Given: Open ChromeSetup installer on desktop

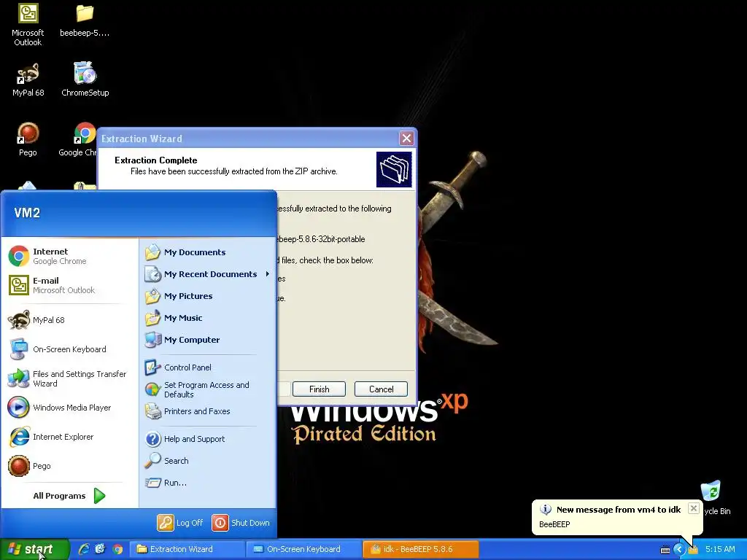Looking at the screenshot, I should [x=85, y=80].
